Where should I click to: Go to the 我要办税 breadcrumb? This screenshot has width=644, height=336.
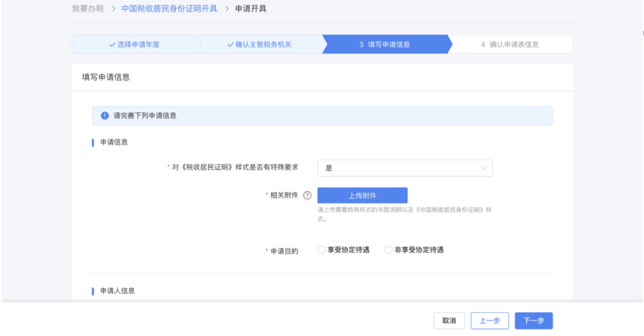[88, 9]
